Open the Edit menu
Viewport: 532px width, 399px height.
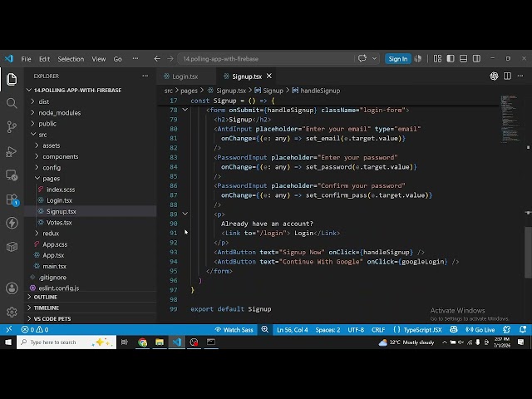pos(44,59)
